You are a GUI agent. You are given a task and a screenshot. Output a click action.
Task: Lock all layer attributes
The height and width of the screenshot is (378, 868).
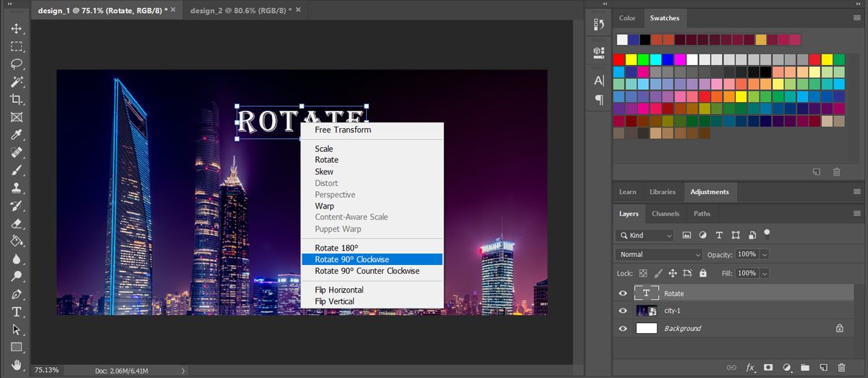(702, 273)
